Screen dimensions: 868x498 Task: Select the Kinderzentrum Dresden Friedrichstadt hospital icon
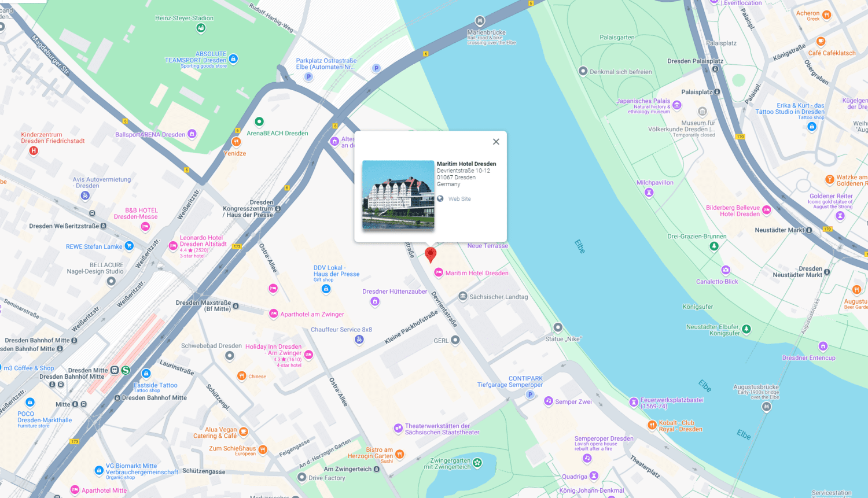coord(34,151)
